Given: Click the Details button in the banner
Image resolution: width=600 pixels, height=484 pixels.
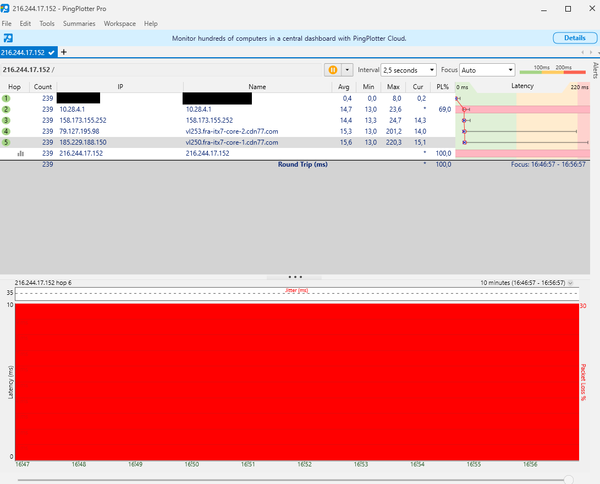Looking at the screenshot, I should 574,38.
